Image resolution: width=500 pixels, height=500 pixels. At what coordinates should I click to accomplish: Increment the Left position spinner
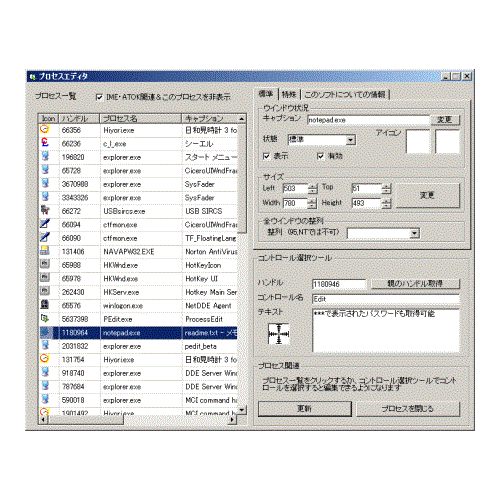point(312,186)
